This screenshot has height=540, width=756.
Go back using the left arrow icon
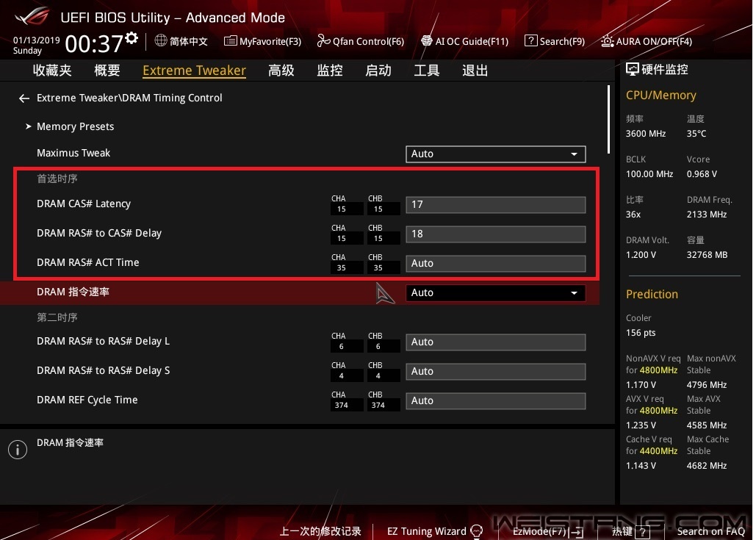coord(24,98)
